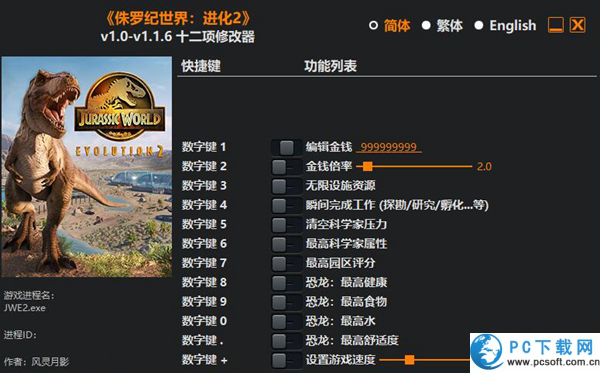The height and width of the screenshot is (373, 600).
Task: Click the 数字键 3 hotkey label
Action: (x=204, y=186)
